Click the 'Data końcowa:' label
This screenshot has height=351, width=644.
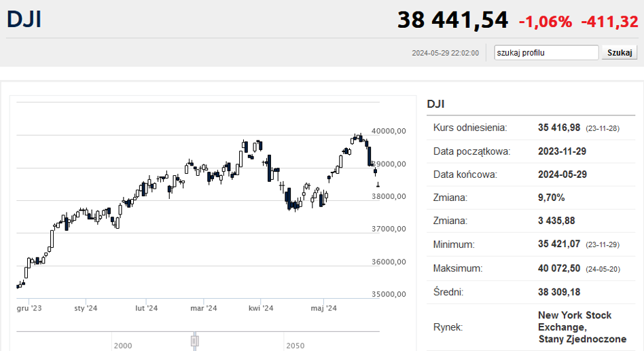tap(465, 174)
